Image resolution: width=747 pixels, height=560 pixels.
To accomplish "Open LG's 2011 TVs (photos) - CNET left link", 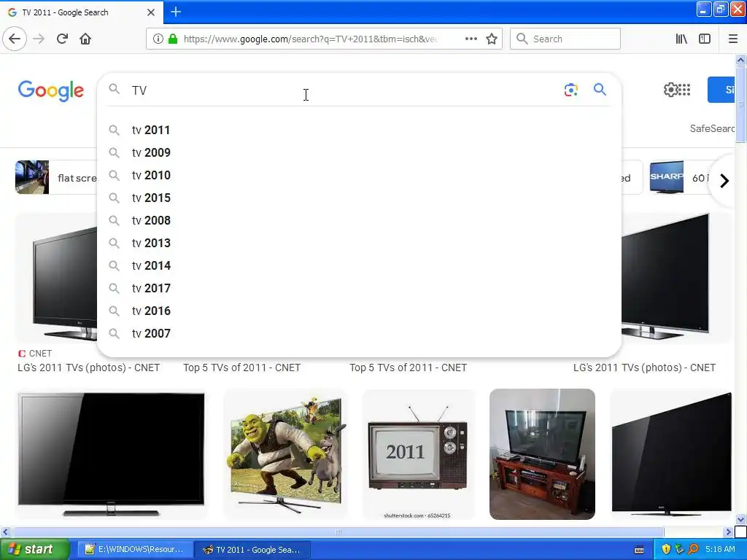I will point(88,367).
